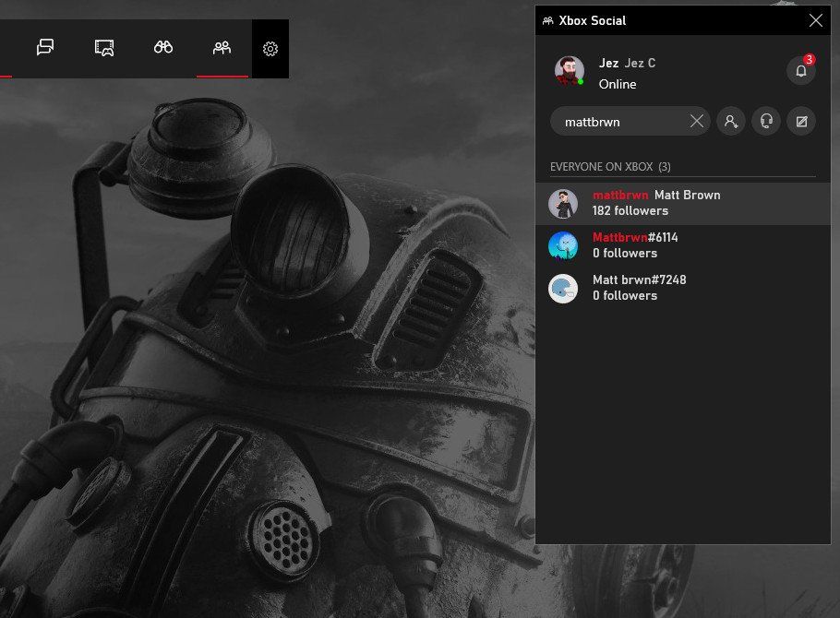Screen dimensions: 840x618
Task: Open the Xbox Game Bar settings gear
Action: click(269, 48)
